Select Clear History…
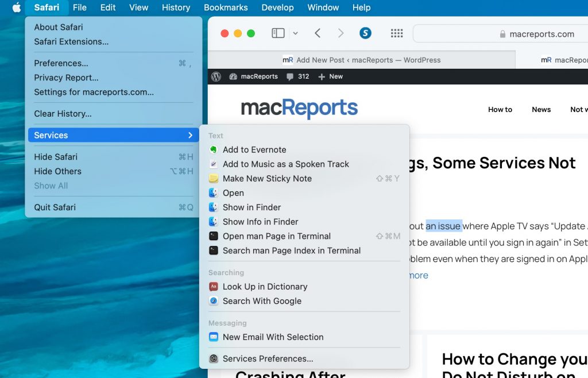Screen dimensions: 588x378 pyautogui.click(x=113, y=114)
